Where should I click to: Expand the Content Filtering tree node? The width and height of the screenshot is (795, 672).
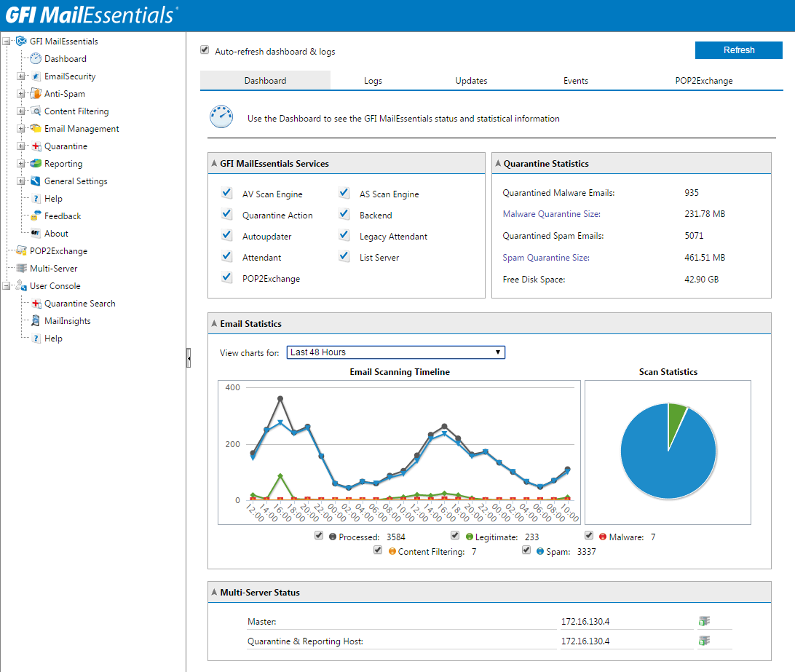21,111
